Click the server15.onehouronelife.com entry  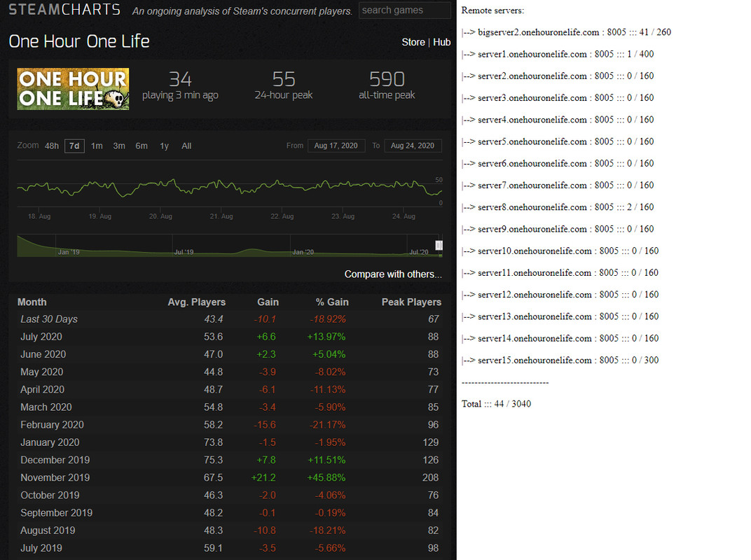(x=560, y=360)
